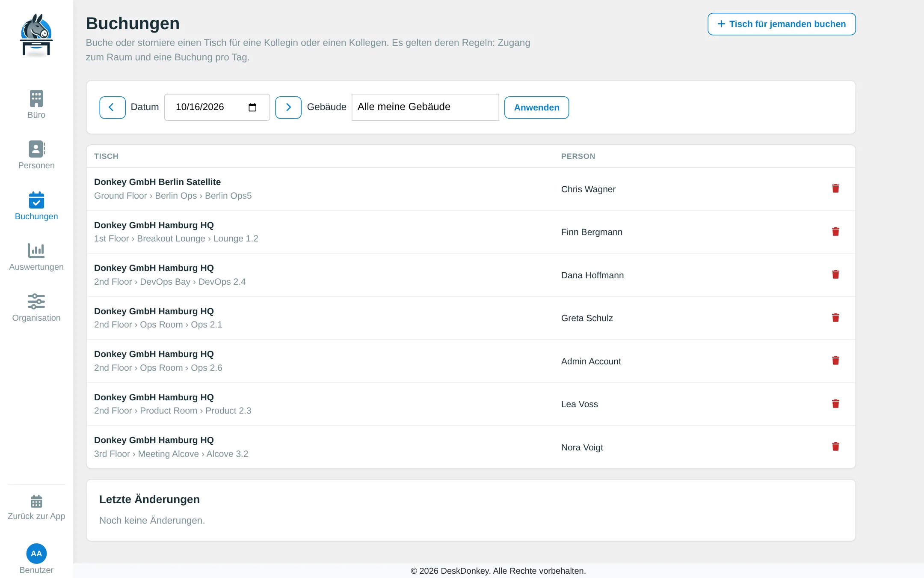This screenshot has height=578, width=924.
Task: Click the Lounge 1.2 desk path
Action: pos(176,238)
